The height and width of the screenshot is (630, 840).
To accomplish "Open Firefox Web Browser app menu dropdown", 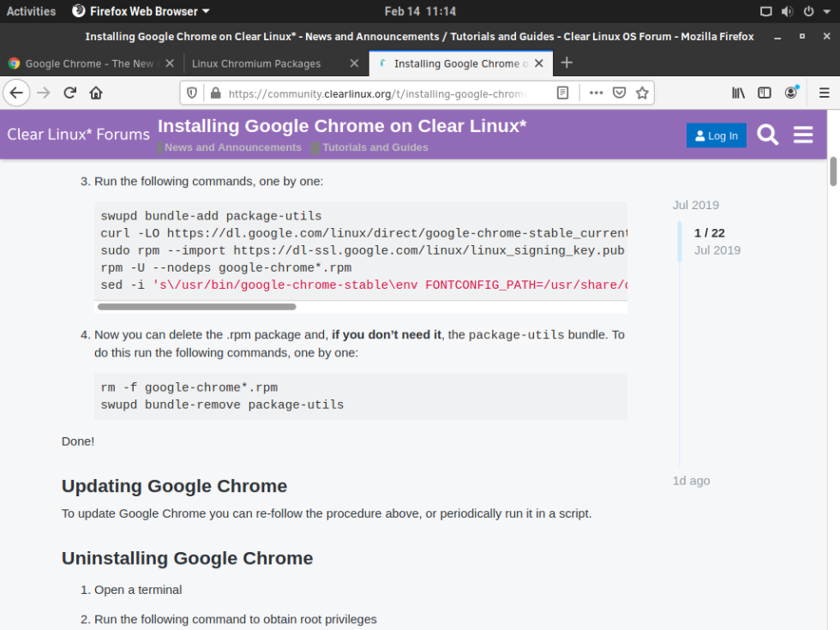I will 141,11.
